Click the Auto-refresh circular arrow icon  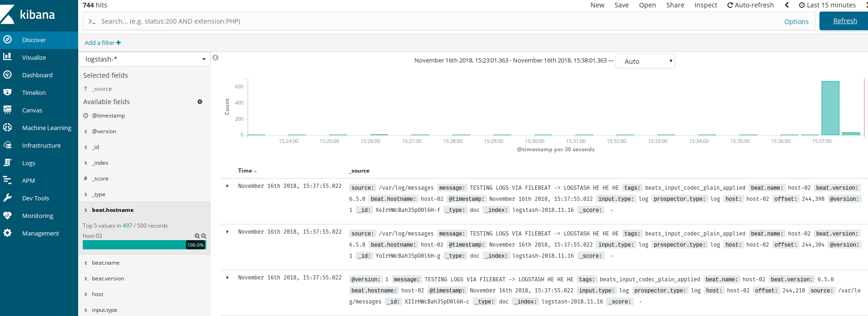[730, 5]
